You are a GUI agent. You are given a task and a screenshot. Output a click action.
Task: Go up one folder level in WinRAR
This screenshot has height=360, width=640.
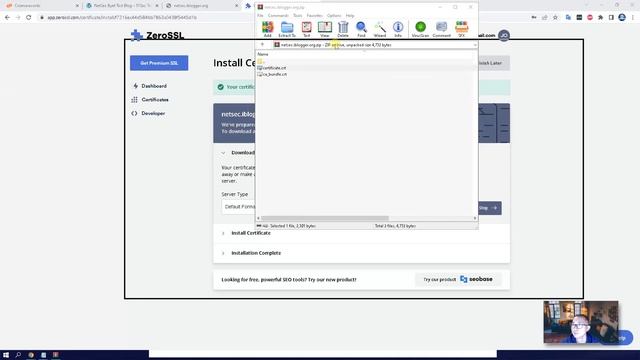coord(262,45)
